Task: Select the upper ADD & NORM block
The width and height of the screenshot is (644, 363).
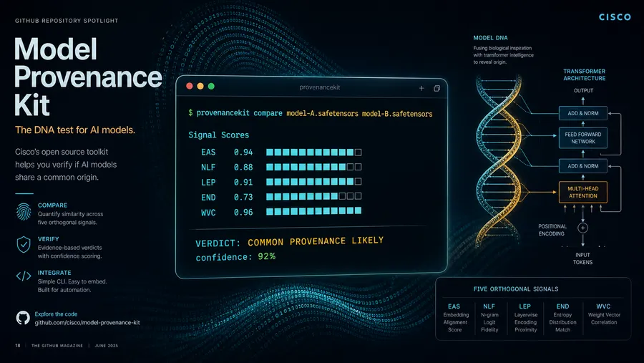Action: tap(582, 113)
